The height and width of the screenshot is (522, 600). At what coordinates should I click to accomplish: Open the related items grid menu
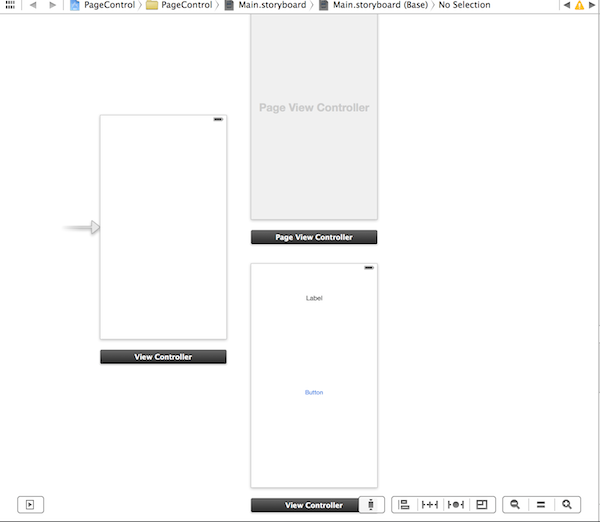[x=10, y=5]
